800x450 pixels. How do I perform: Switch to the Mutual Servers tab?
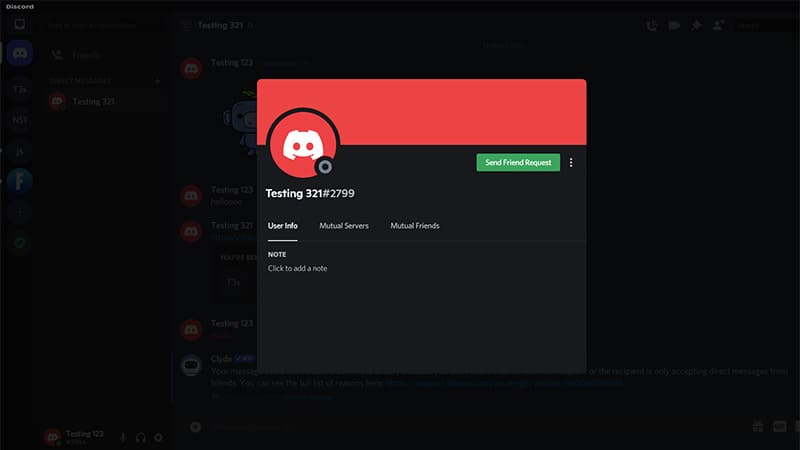point(344,226)
